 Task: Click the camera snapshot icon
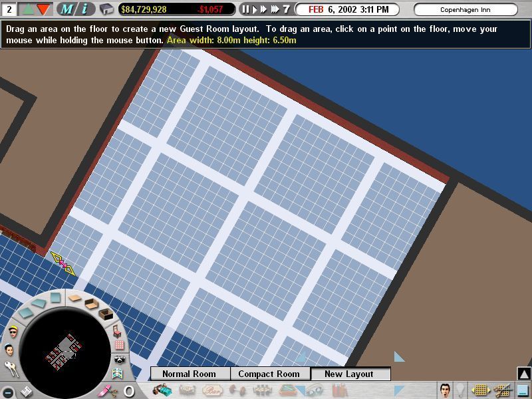[119, 360]
